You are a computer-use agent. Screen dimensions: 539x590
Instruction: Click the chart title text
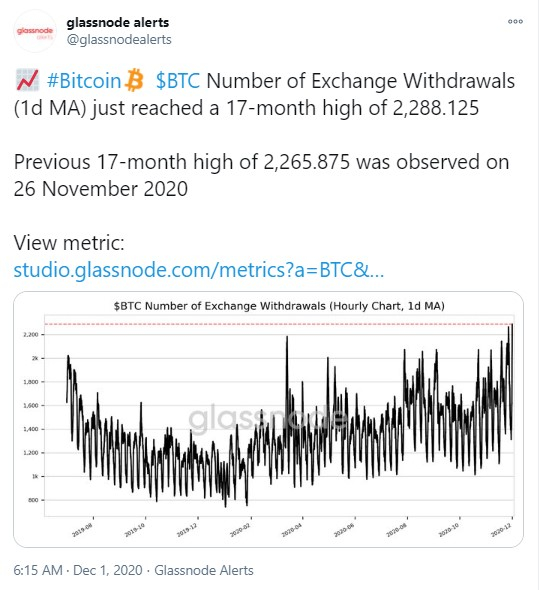tap(279, 306)
